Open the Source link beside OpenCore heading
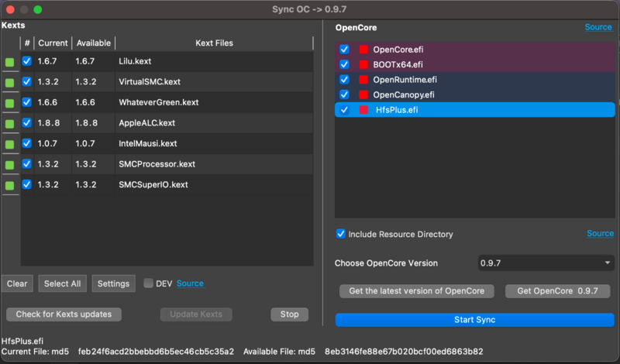 (598, 27)
